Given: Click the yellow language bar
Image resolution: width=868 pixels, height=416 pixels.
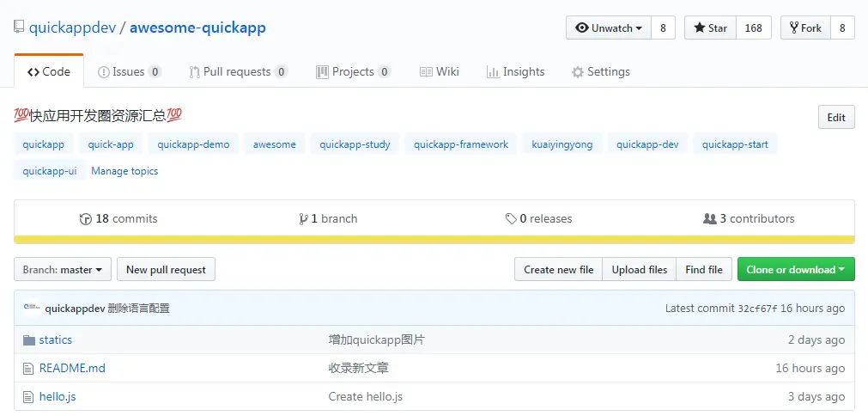Looking at the screenshot, I should coord(434,240).
